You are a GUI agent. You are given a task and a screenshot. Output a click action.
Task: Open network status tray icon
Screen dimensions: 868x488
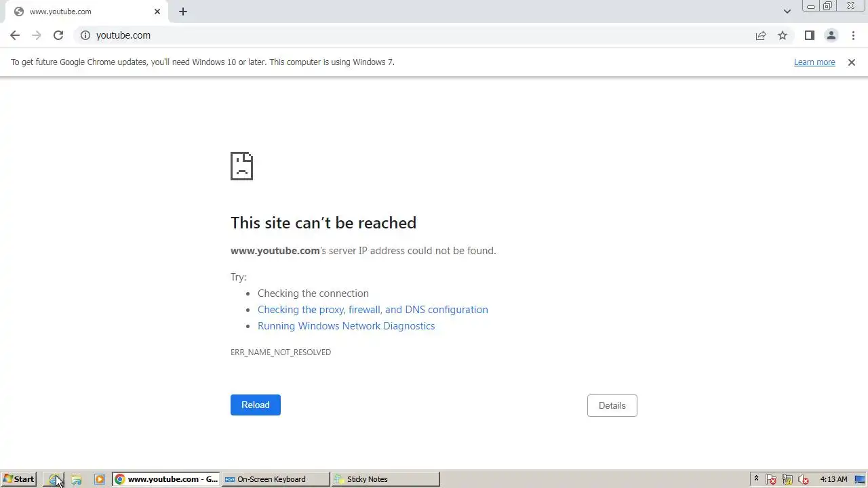click(787, 479)
